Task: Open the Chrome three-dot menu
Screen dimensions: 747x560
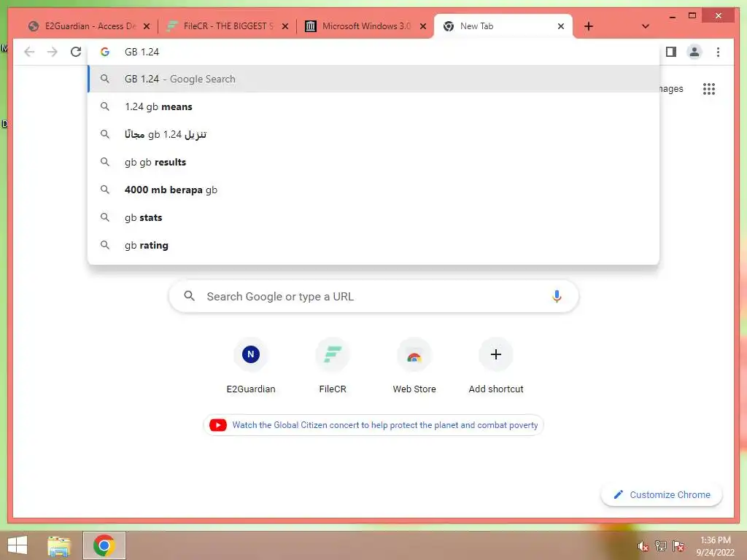Action: 718,52
